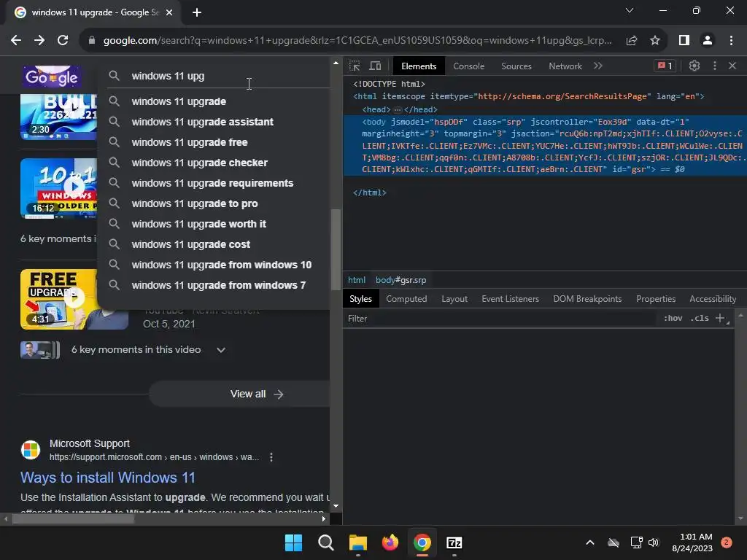Open the DOM Breakpoints pane tab
747x560 pixels.
coord(587,298)
